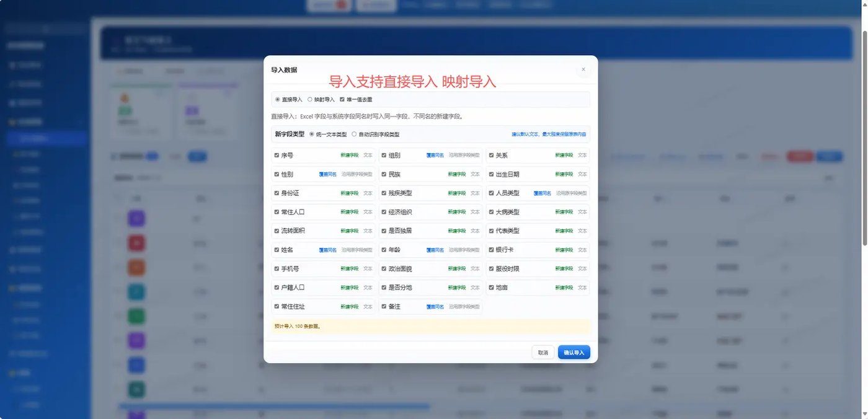This screenshot has height=419, width=868.
Task: Uncheck the 大病类型 field checkbox
Action: pos(491,212)
